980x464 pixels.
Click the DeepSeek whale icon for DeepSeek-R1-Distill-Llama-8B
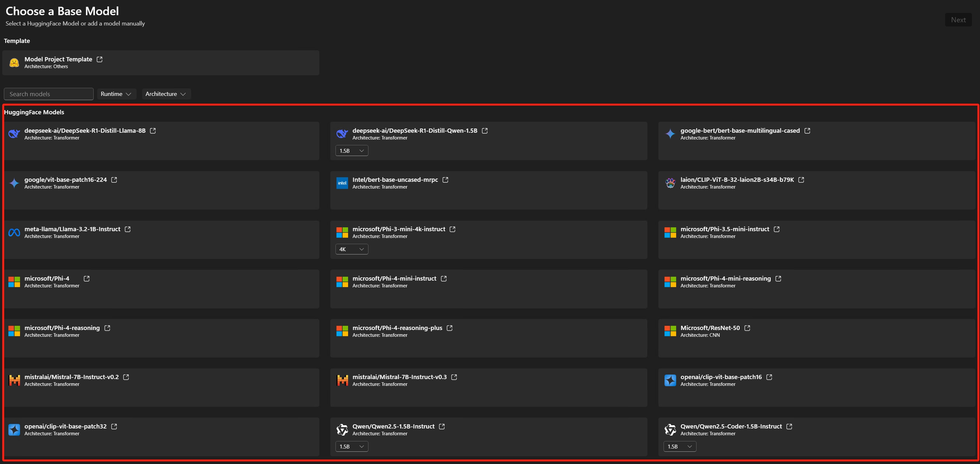pyautogui.click(x=14, y=134)
